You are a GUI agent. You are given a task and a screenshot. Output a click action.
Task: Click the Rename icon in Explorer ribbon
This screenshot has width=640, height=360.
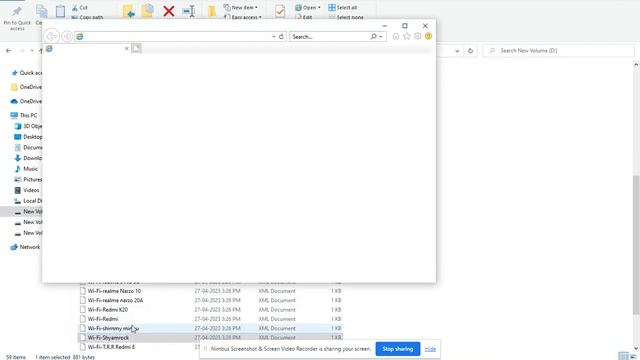click(x=189, y=11)
